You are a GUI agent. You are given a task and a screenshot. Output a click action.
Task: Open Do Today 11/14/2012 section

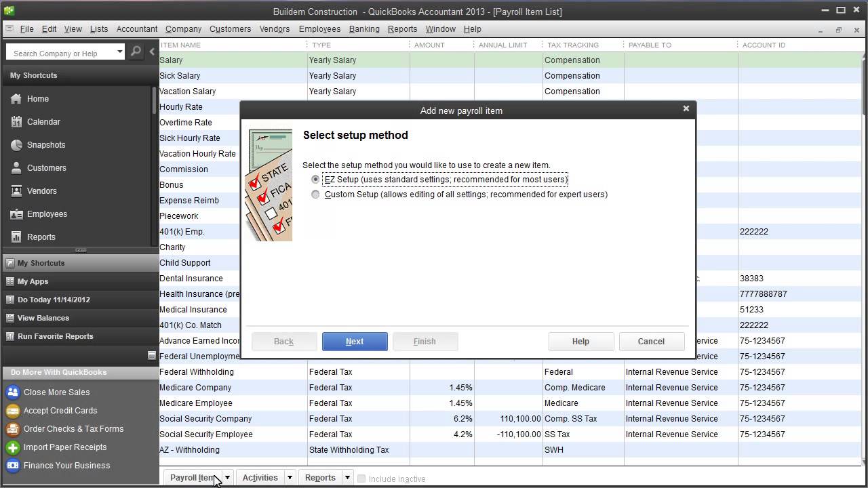point(80,300)
